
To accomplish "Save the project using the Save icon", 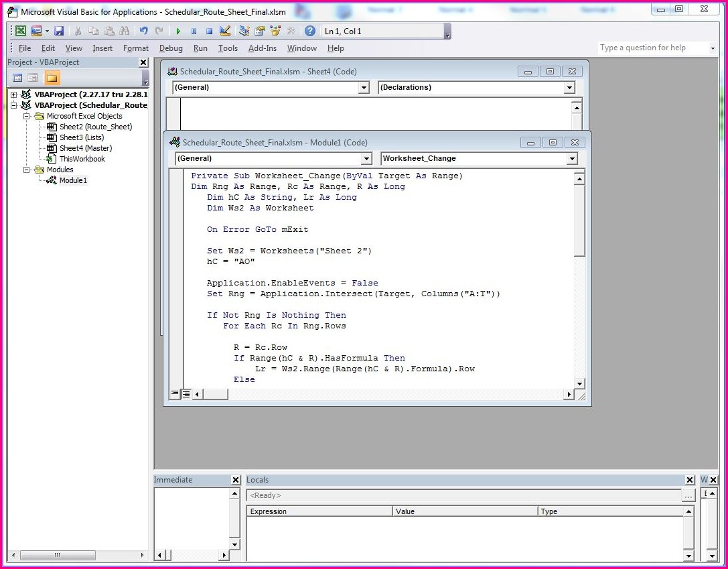I will 60,30.
